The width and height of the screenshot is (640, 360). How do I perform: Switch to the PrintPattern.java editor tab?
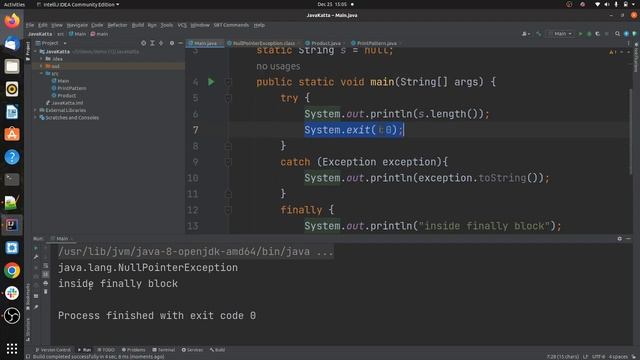(x=376, y=43)
